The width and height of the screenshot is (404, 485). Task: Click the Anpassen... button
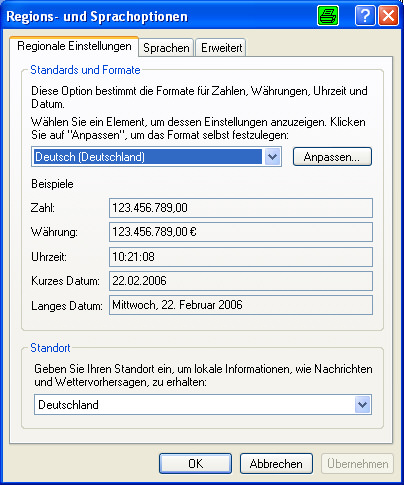pos(332,157)
